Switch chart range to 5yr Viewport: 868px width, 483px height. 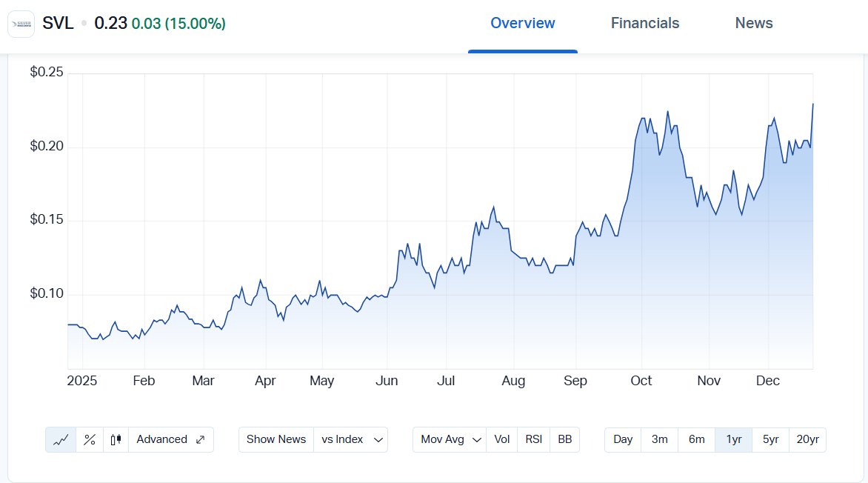pos(771,439)
